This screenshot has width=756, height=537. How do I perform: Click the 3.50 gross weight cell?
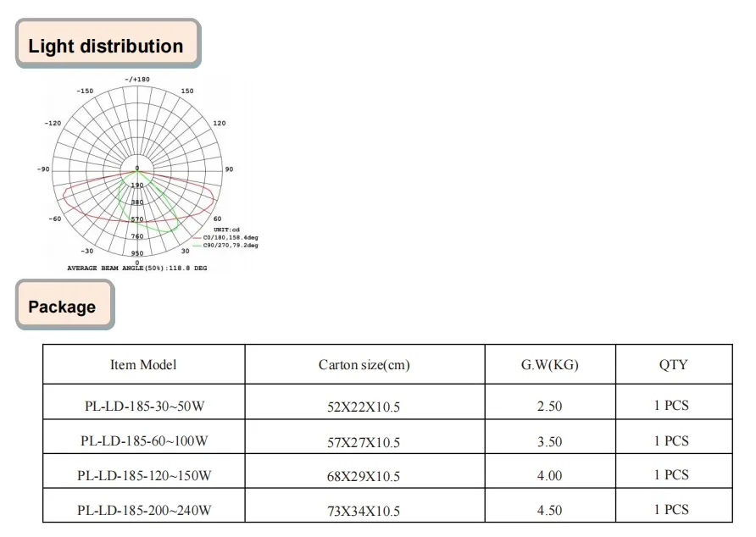pyautogui.click(x=549, y=441)
